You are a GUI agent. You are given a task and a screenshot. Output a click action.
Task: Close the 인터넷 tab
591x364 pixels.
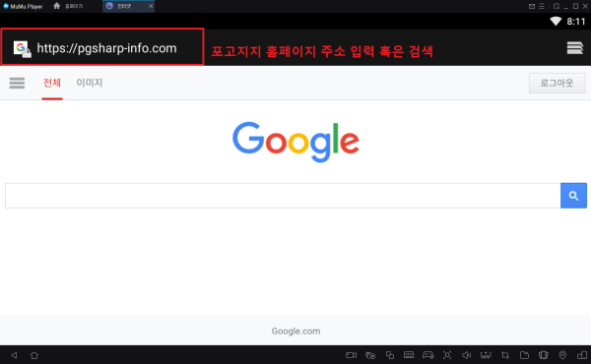[x=151, y=6]
